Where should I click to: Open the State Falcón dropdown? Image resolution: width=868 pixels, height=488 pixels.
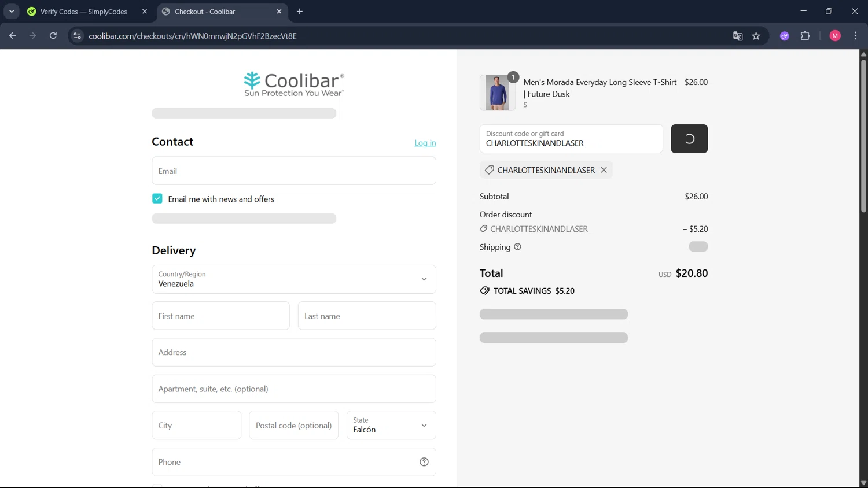coord(391,425)
